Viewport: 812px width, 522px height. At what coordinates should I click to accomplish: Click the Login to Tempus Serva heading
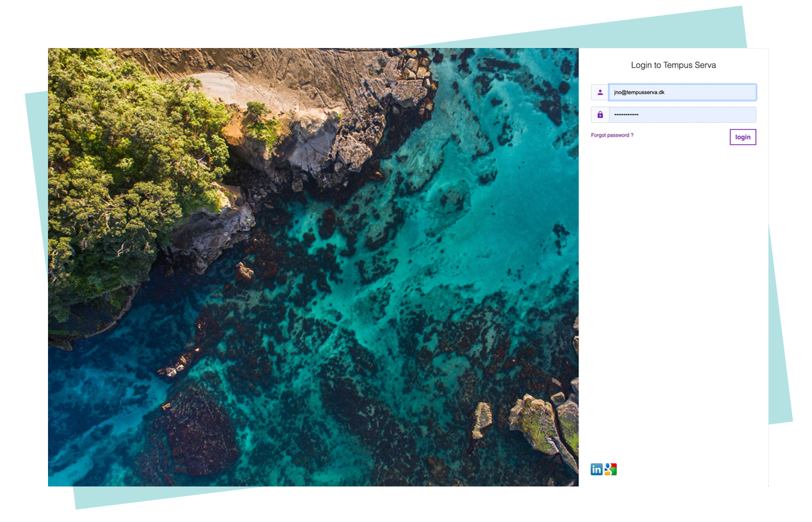pyautogui.click(x=673, y=65)
